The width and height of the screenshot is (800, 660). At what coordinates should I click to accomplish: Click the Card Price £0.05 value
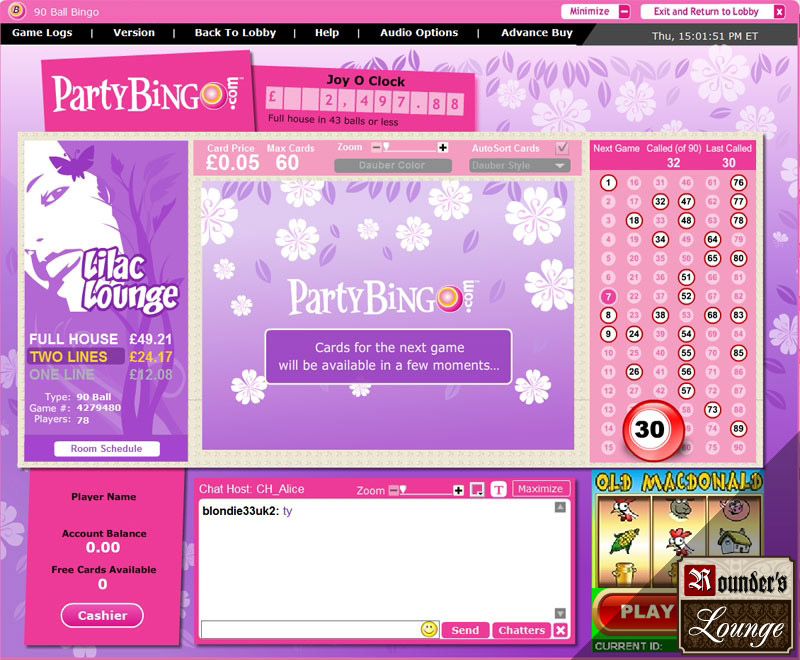coord(233,163)
